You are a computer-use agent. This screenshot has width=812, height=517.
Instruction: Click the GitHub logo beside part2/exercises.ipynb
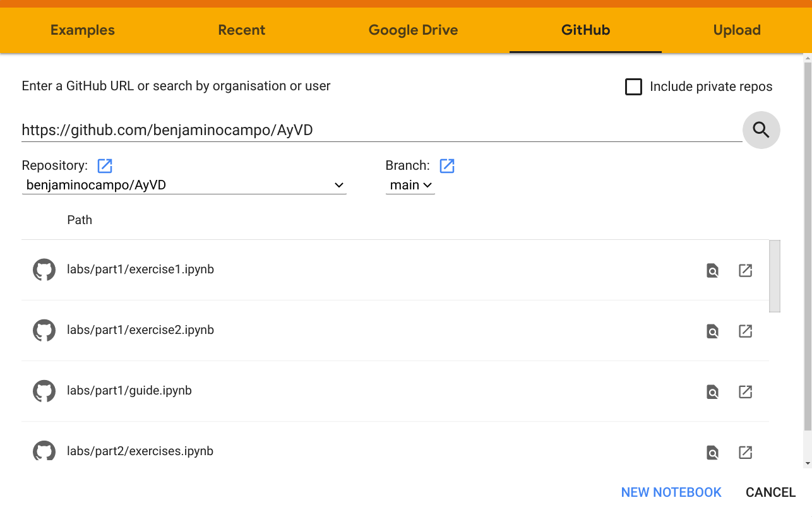click(x=44, y=451)
